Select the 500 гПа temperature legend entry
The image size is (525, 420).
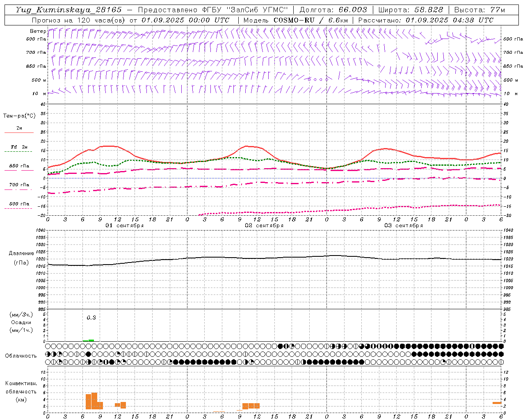pyautogui.click(x=19, y=204)
